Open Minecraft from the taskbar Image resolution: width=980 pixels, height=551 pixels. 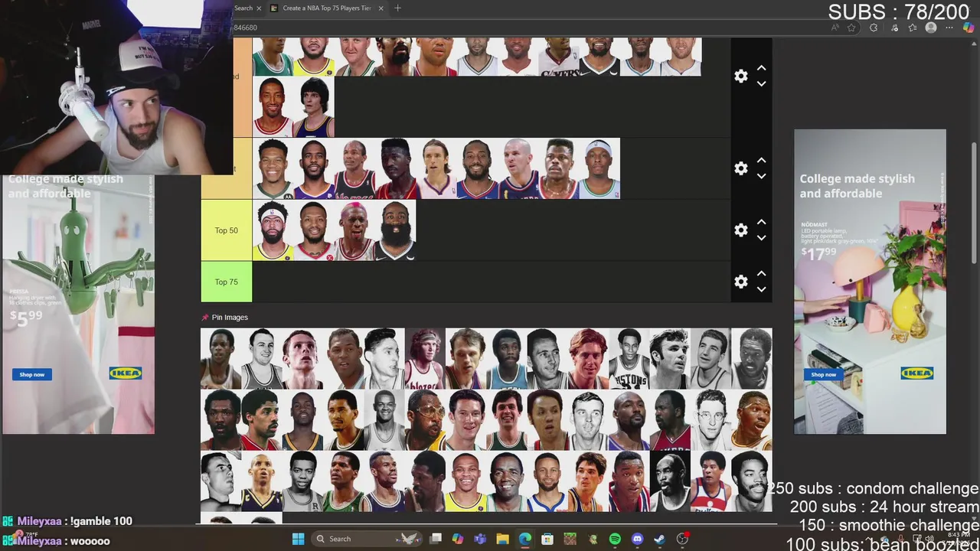click(570, 539)
